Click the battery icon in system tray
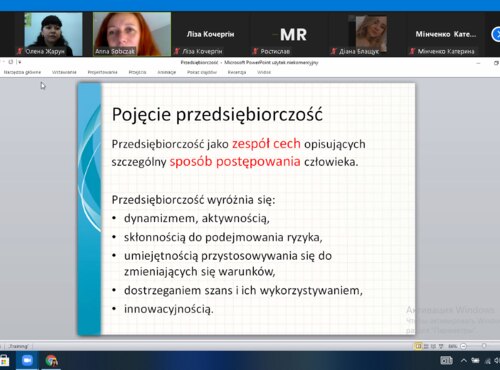The image size is (500, 370). (x=475, y=360)
